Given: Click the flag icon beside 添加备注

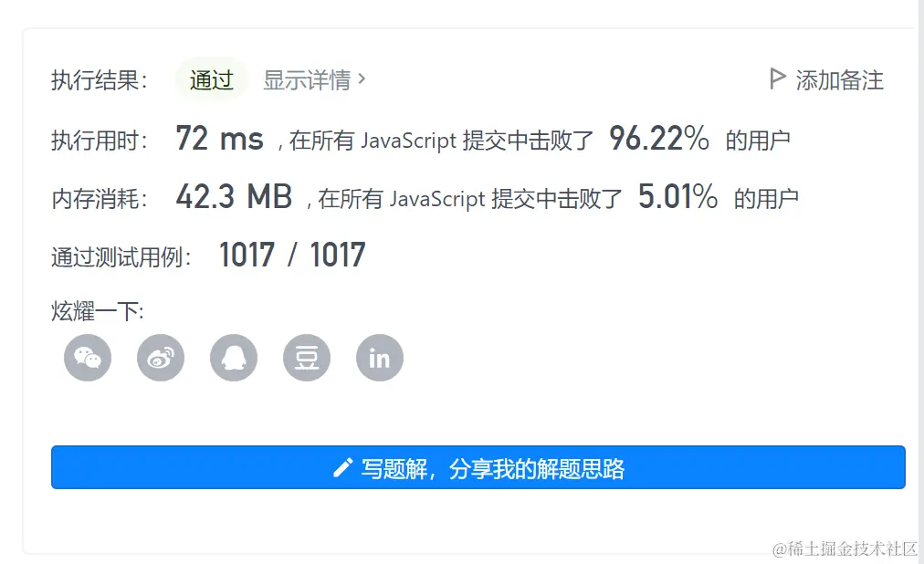Looking at the screenshot, I should point(777,78).
